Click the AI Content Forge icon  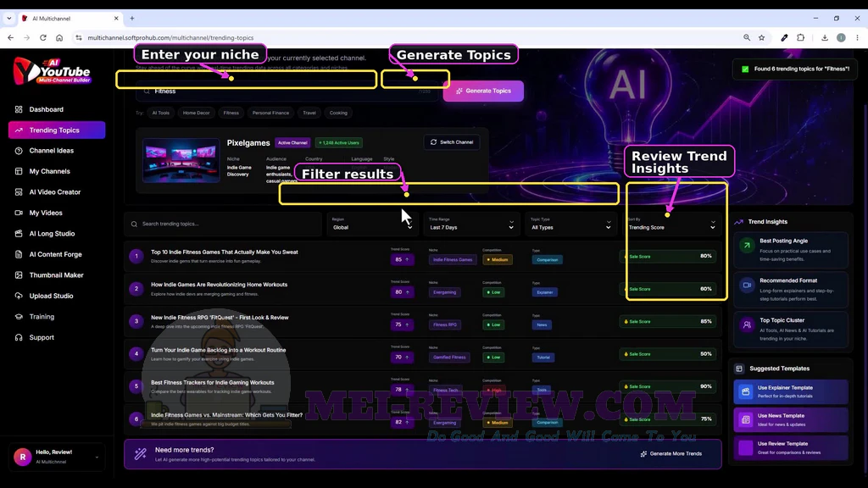click(19, 254)
